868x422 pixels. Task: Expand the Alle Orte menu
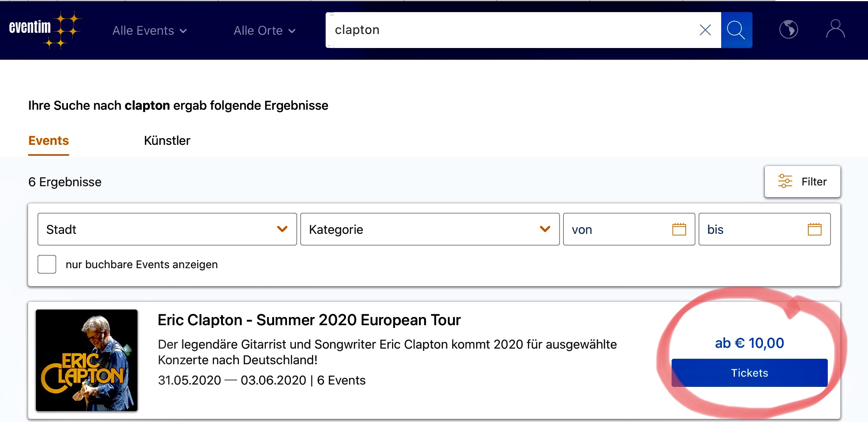[264, 30]
